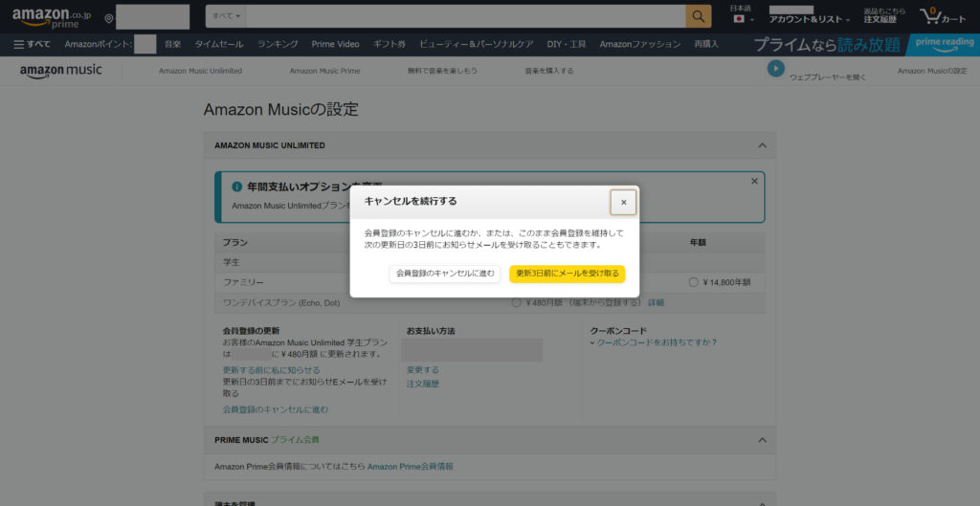Click the delivery location pin icon

tap(109, 19)
